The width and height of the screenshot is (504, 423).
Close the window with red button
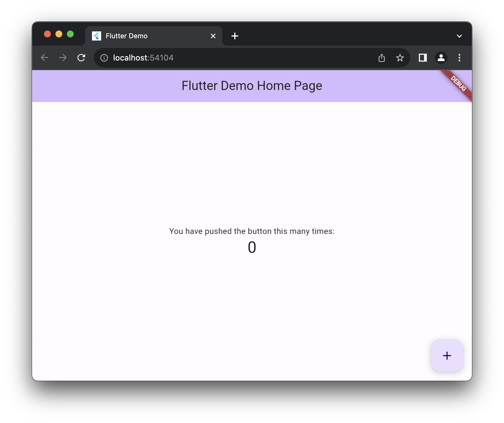[x=47, y=34]
